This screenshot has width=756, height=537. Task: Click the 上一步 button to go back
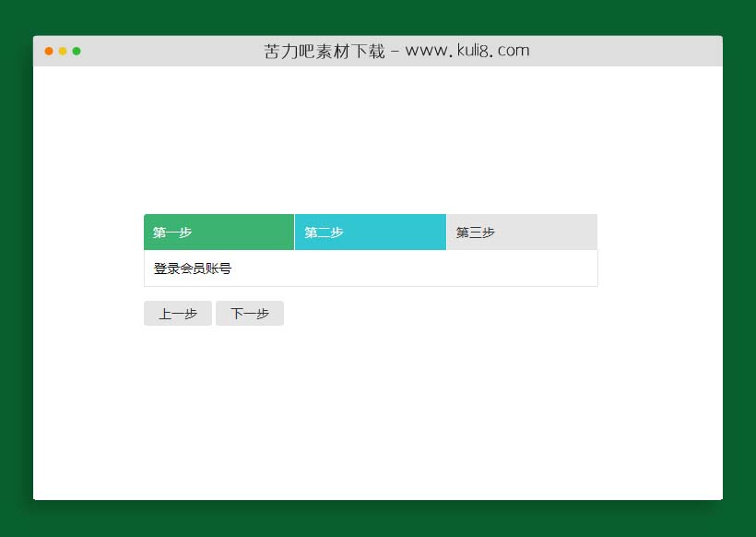178,313
